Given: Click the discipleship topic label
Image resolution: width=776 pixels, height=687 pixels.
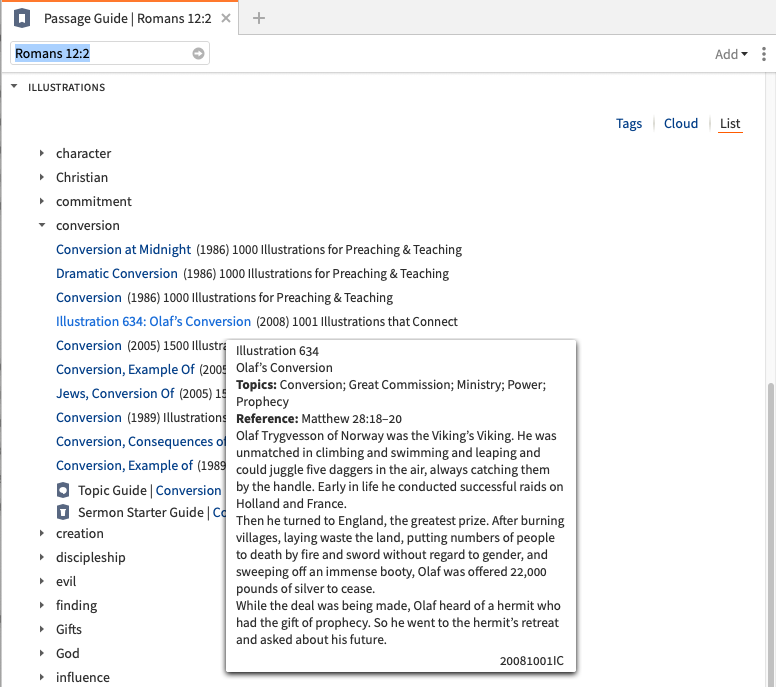Looking at the screenshot, I should click(x=91, y=557).
